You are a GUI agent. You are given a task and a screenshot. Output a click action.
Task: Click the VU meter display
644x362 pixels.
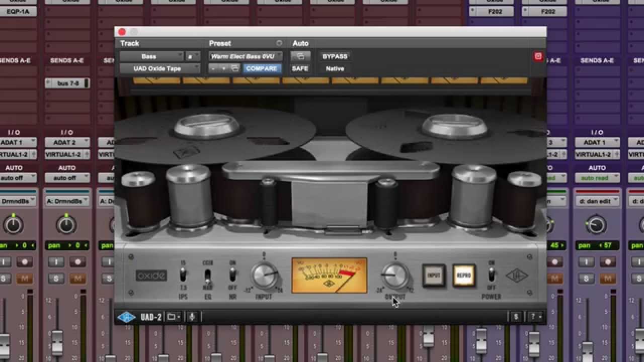(330, 275)
